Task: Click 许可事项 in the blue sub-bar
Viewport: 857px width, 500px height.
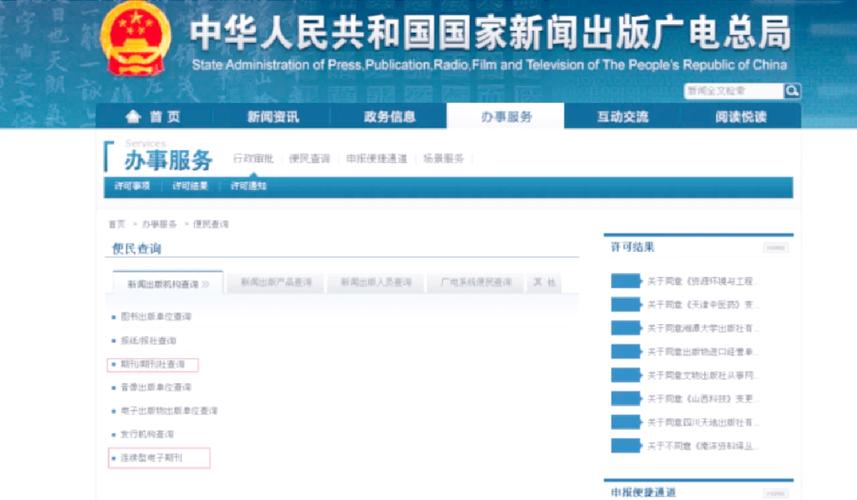Action: point(132,186)
